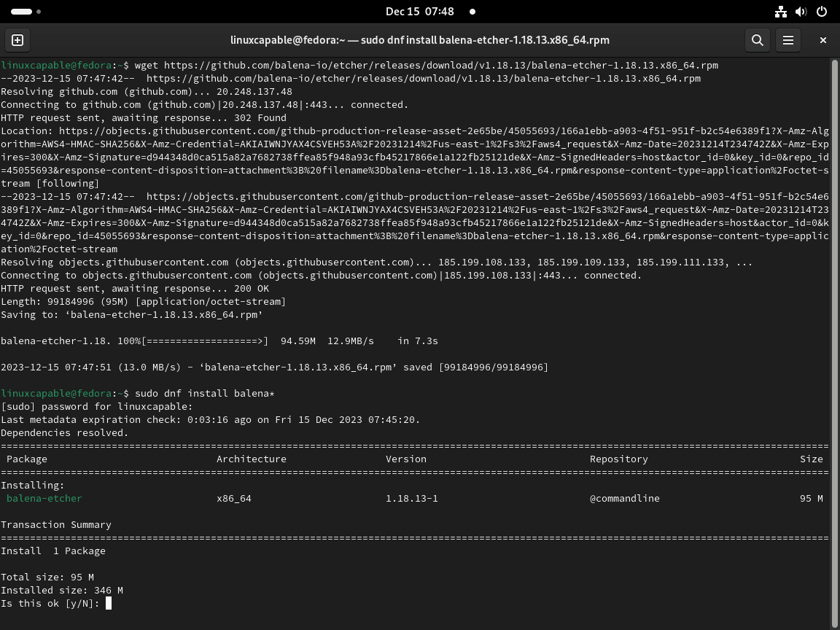Open a new terminal tab
Viewport: 840px width, 630px height.
point(17,40)
